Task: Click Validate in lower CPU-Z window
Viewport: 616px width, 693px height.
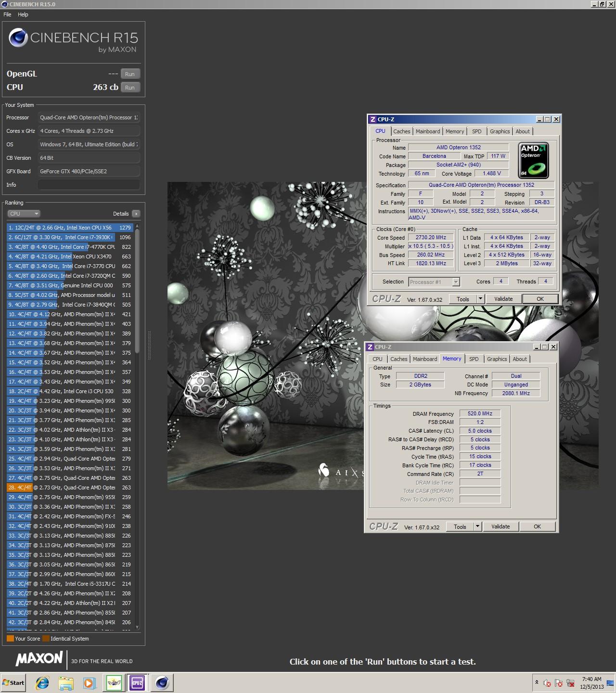Action: tap(500, 526)
